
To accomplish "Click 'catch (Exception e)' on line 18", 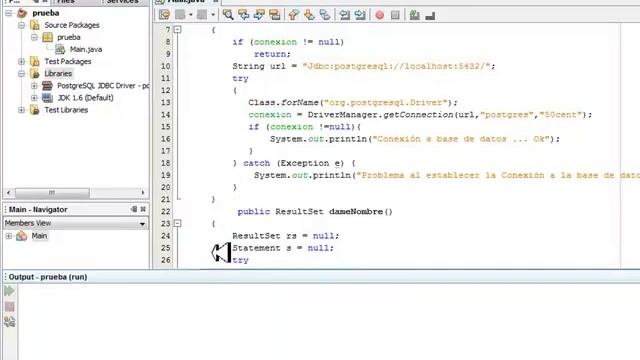I will (294, 163).
